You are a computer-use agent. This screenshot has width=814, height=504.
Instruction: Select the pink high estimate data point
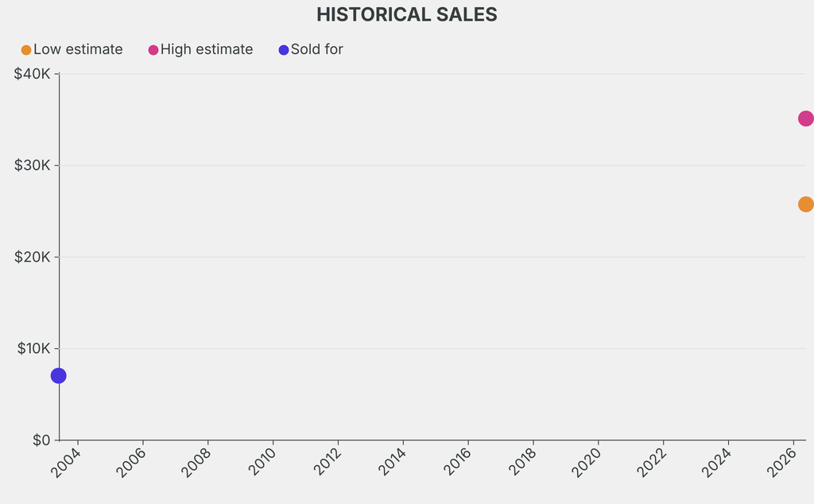[x=806, y=118]
